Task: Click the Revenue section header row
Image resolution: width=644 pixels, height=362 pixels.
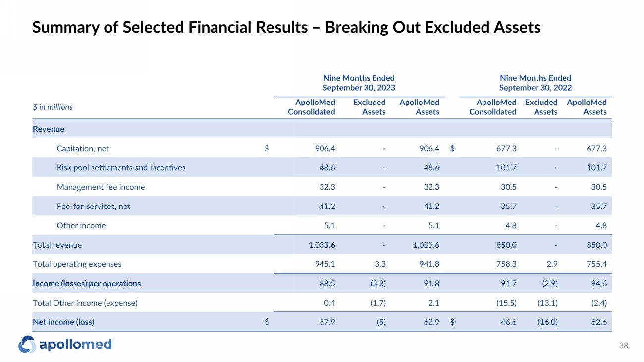Action: pyautogui.click(x=49, y=129)
